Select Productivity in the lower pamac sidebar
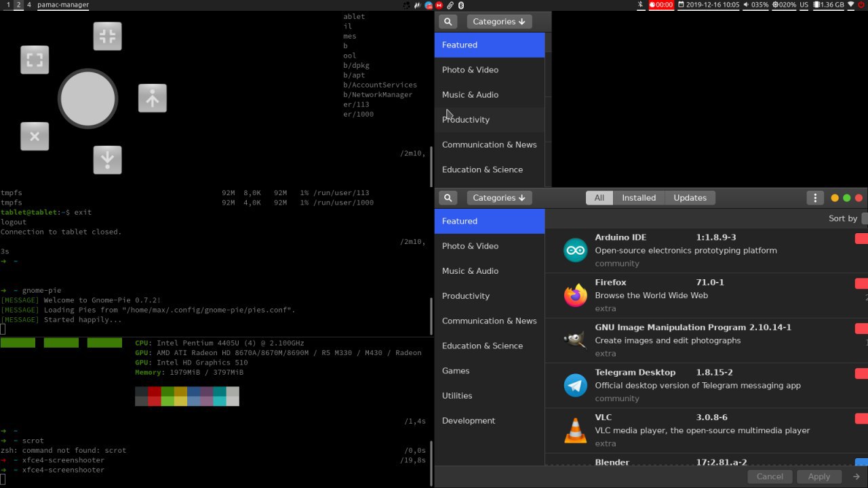The width and height of the screenshot is (868, 488). 490,296
